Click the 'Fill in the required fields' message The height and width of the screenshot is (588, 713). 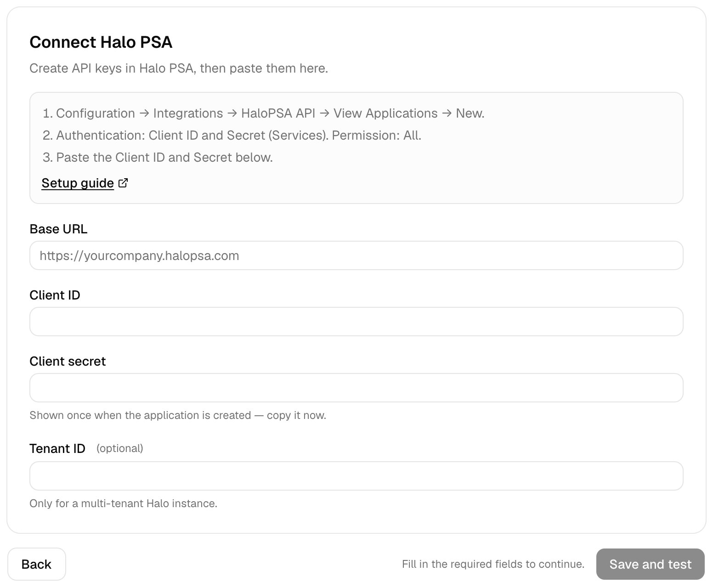point(493,564)
